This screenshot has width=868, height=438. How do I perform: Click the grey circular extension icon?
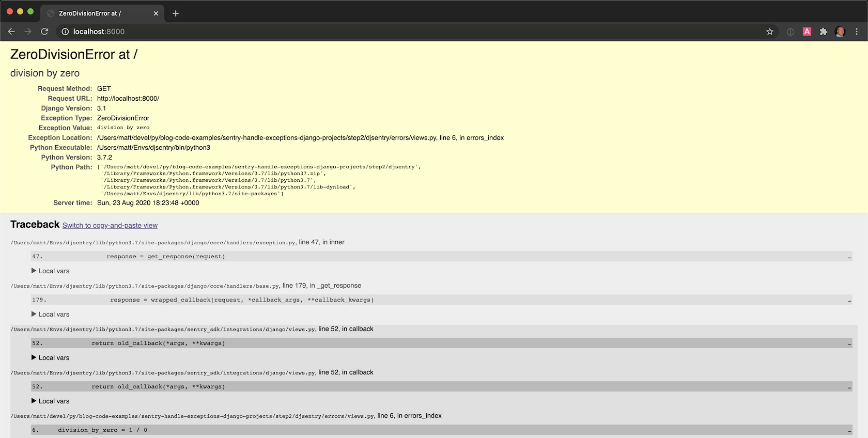(791, 32)
